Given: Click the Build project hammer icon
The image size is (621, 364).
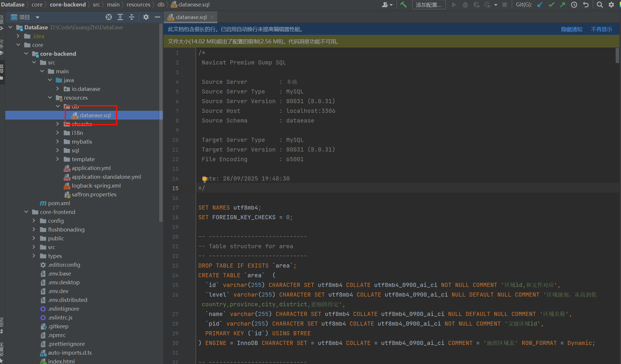Looking at the screenshot, I should 403,5.
